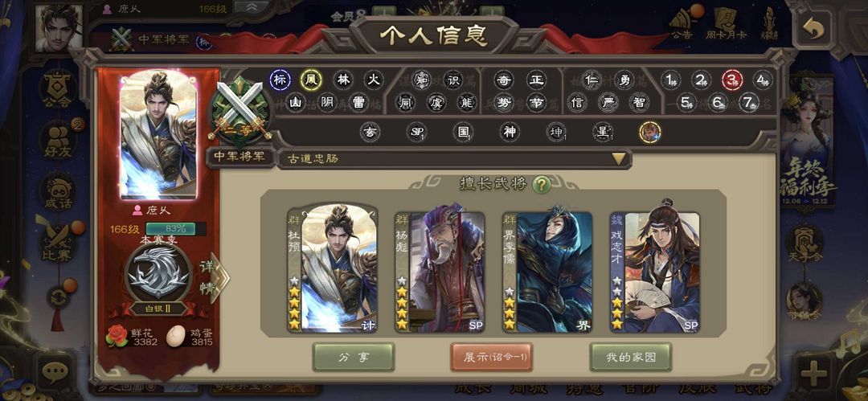Image resolution: width=868 pixels, height=401 pixels.
Task: Open the 好友 friends icon
Action: click(x=58, y=140)
